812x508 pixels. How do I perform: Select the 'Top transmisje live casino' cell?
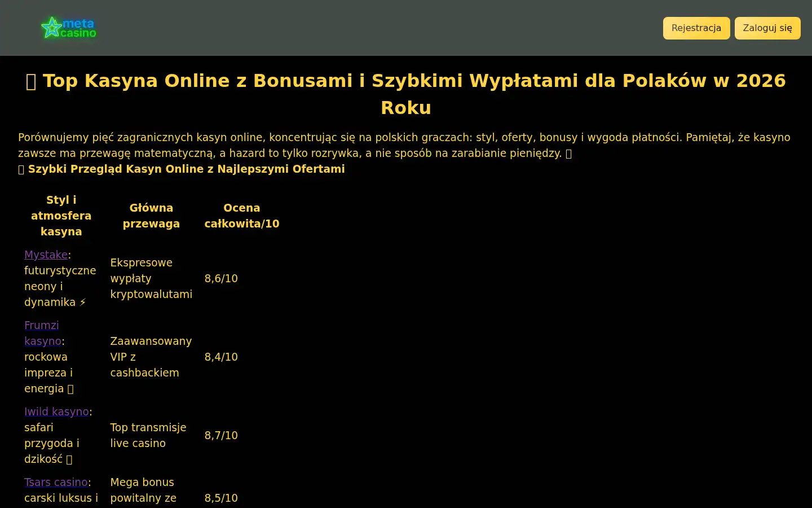point(148,435)
